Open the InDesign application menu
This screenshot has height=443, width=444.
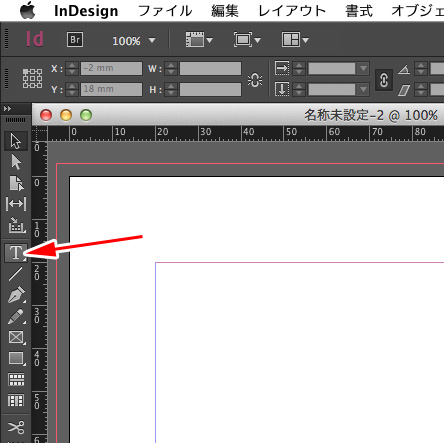86,11
